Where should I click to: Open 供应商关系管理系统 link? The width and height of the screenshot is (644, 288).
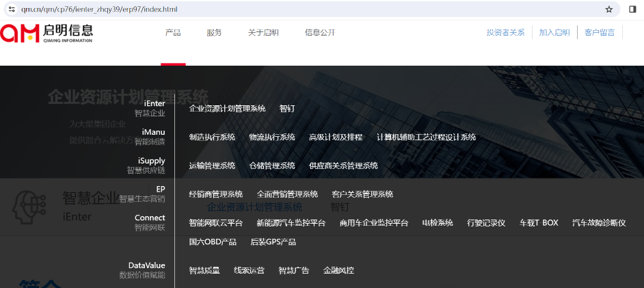click(343, 166)
